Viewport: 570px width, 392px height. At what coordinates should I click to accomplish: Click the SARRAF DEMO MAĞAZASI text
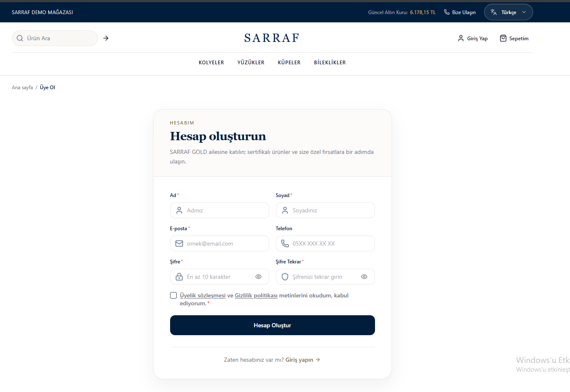coord(42,12)
